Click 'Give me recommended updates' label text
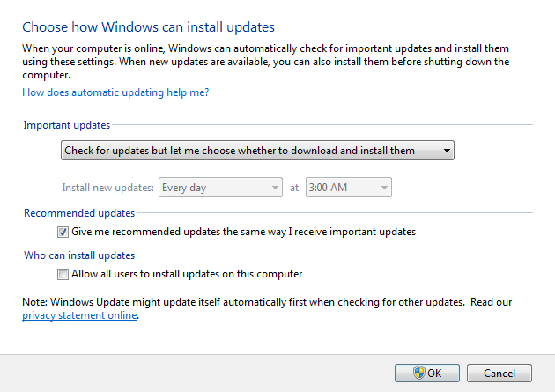 (243, 232)
